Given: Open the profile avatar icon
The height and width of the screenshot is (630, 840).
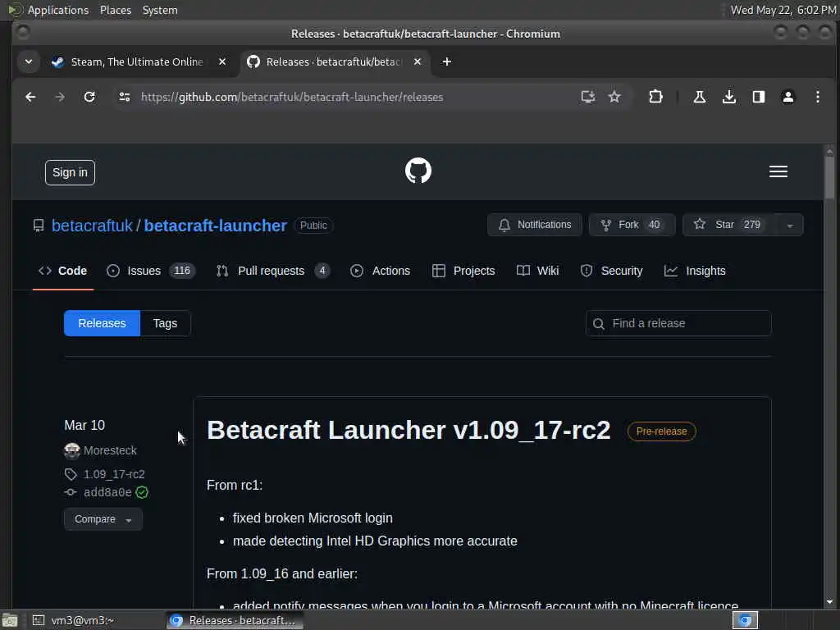Looking at the screenshot, I should (788, 97).
